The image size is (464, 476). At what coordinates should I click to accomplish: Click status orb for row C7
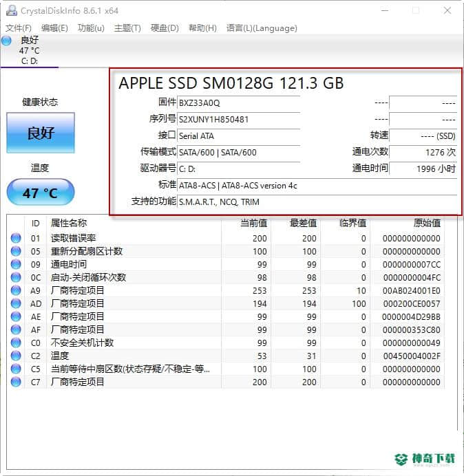(16, 382)
